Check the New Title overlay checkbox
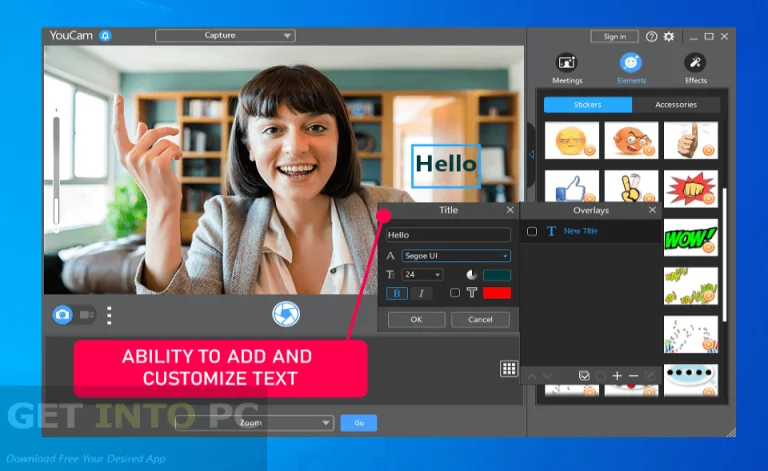The height and width of the screenshot is (471, 768). pos(532,231)
